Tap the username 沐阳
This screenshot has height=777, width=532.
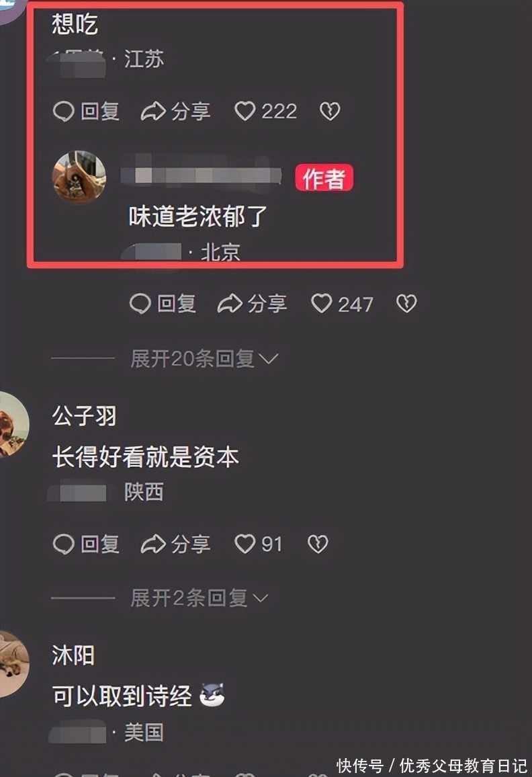point(73,655)
